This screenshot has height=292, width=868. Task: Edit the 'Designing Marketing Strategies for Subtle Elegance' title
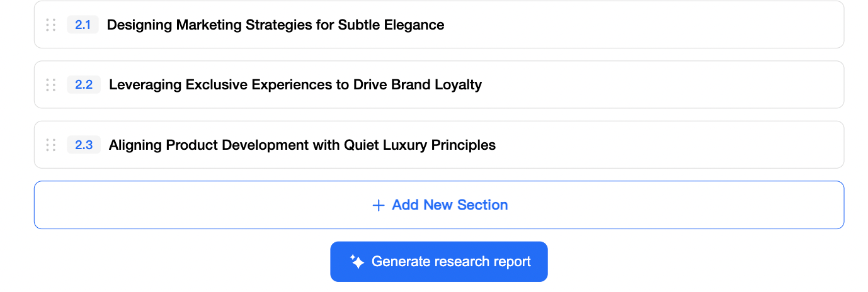point(275,25)
